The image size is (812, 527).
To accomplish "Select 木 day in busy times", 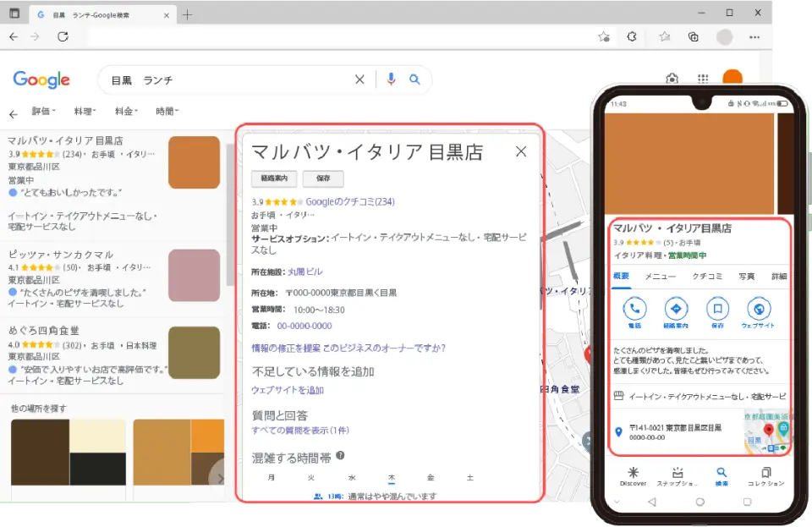I will pyautogui.click(x=392, y=478).
